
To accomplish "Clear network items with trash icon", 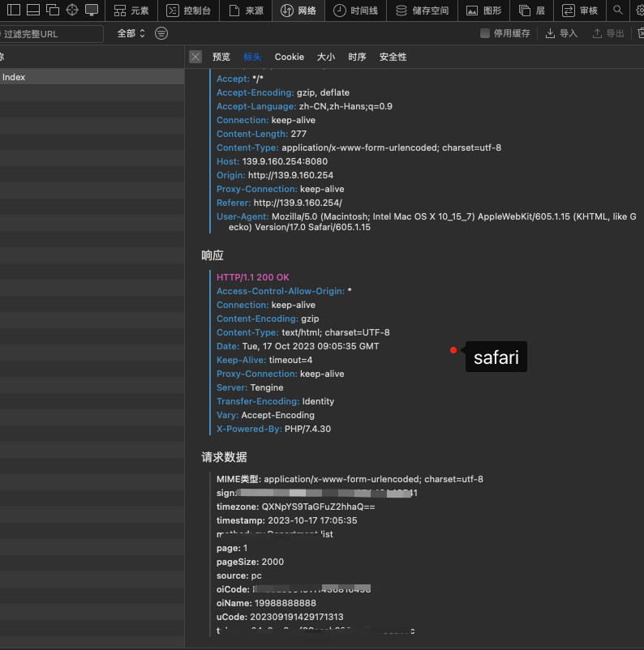I will [x=640, y=33].
